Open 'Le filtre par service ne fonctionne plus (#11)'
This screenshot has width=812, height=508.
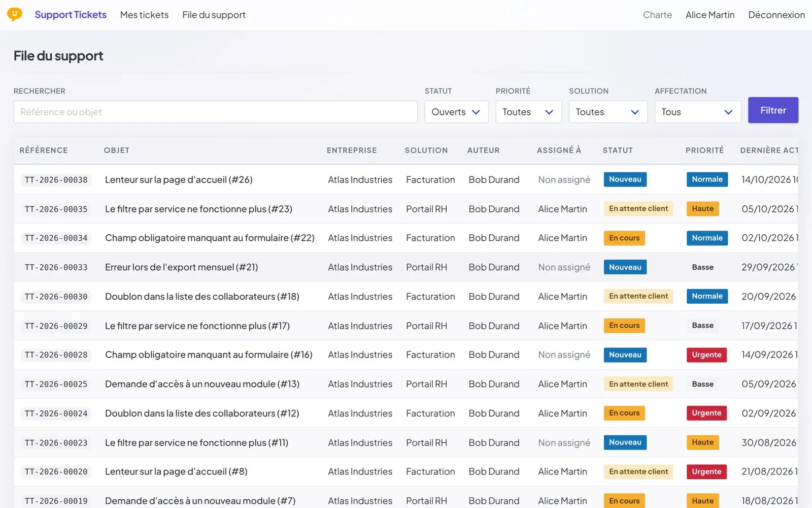196,443
